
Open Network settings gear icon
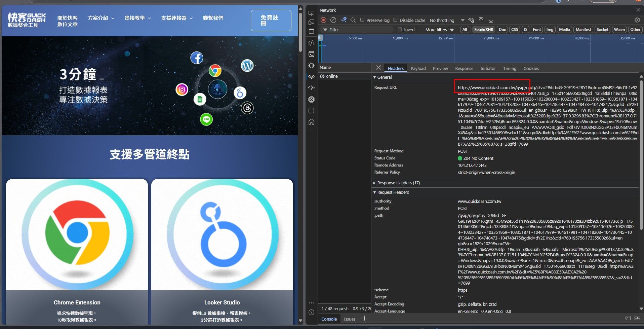[637, 20]
